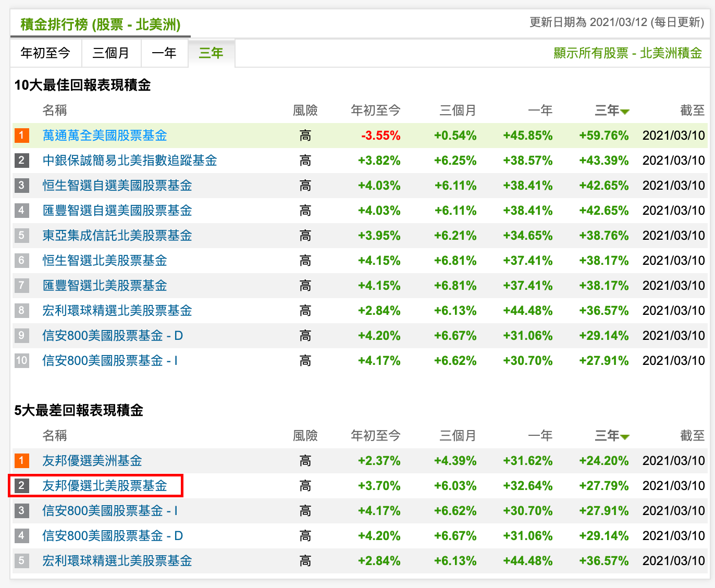The image size is (715, 588).
Task: Open 友邦優選美洲基金 link
Action: pos(92,461)
